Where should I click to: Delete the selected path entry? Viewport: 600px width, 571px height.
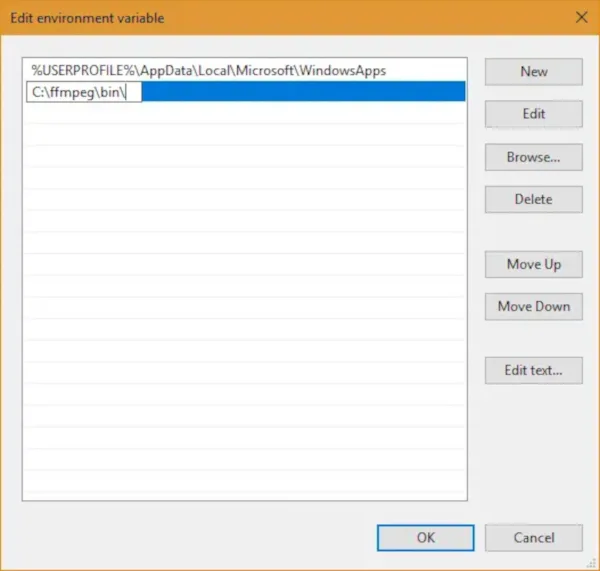[x=534, y=199]
